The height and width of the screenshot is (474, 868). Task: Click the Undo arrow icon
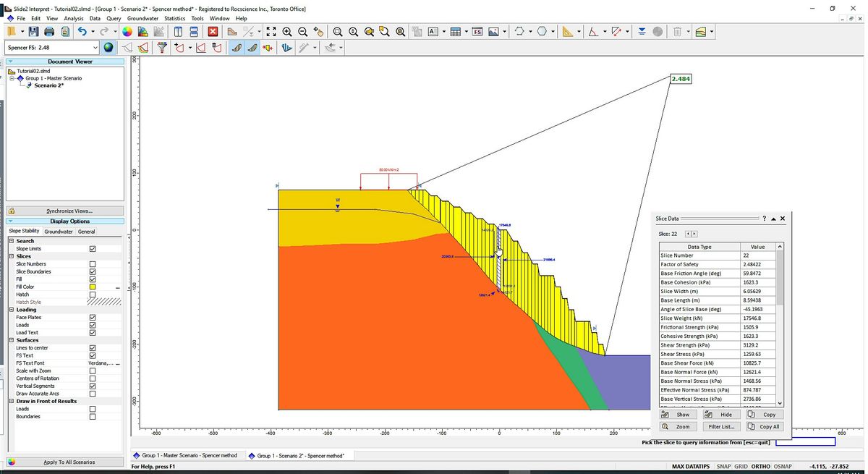coord(82,32)
